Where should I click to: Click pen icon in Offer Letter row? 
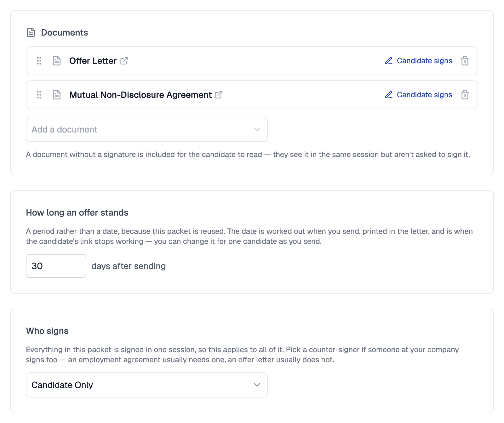[389, 61]
